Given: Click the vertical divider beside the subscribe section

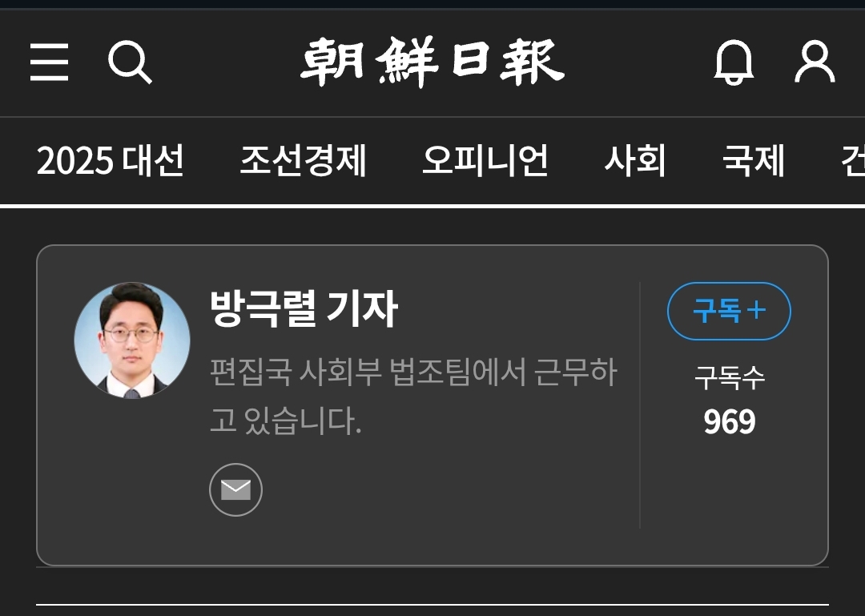Looking at the screenshot, I should tap(640, 405).
